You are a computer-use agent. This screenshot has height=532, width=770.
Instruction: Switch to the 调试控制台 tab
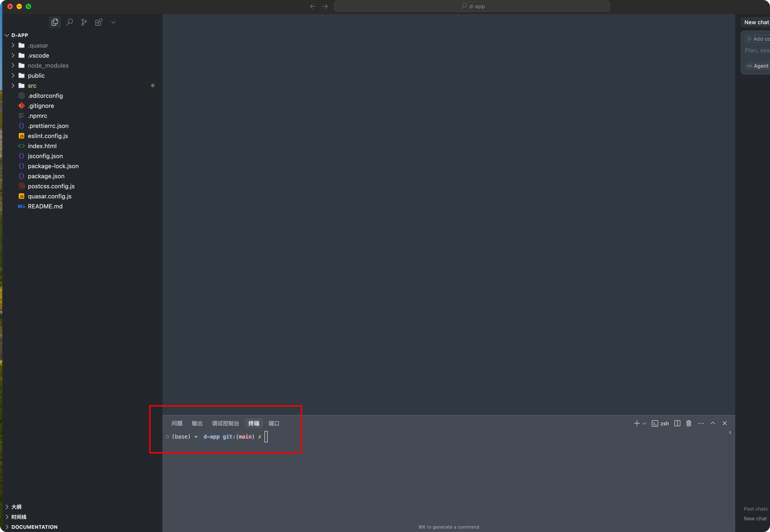point(225,423)
